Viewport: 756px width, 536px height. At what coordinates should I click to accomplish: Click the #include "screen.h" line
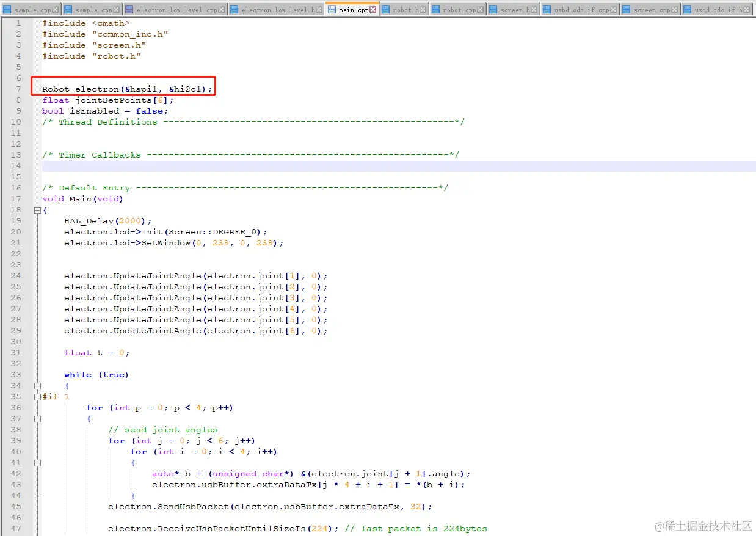click(x=94, y=45)
